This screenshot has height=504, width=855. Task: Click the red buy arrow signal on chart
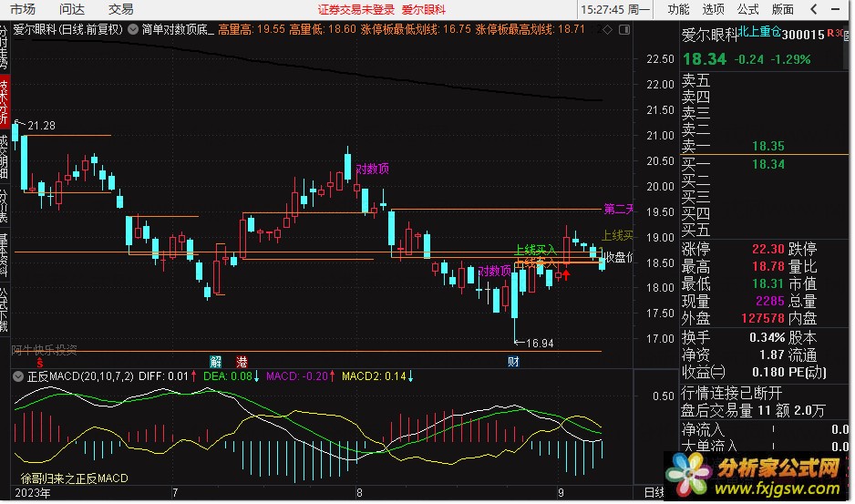point(566,274)
